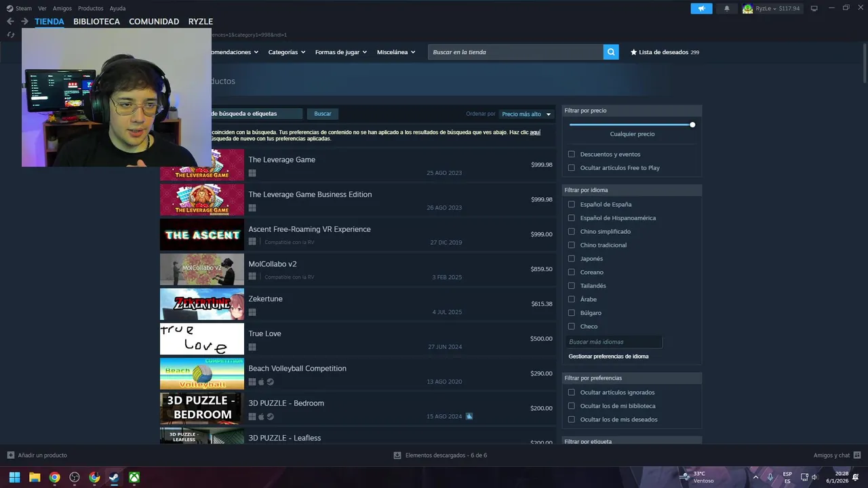Open the Ayuda menu
The image size is (868, 488).
click(x=117, y=9)
